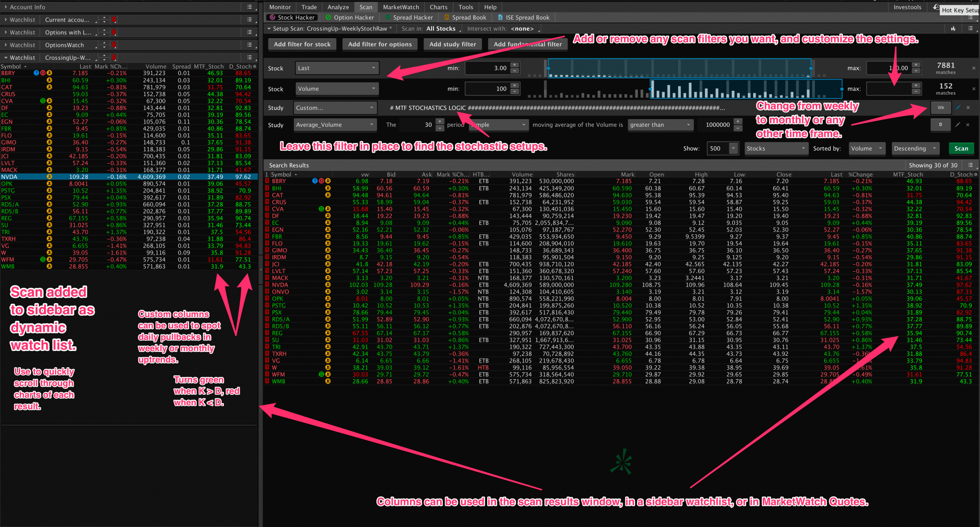The height and width of the screenshot is (527, 980).
Task: Click the red link indicator next to OptionsWatch
Action: [114, 45]
